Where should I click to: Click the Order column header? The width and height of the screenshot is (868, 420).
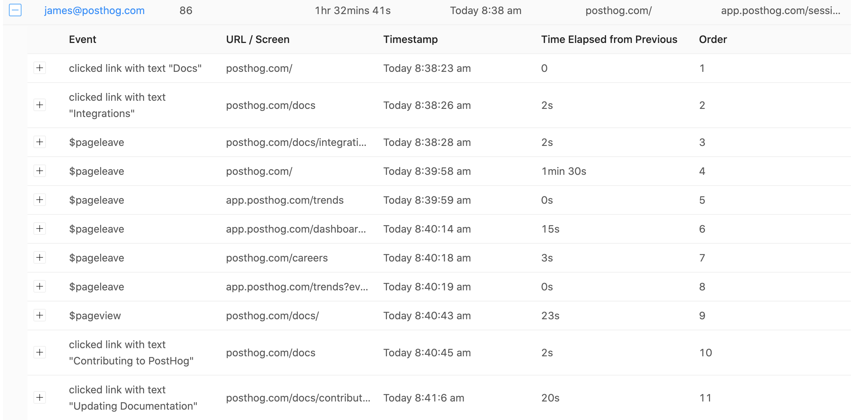click(x=713, y=39)
